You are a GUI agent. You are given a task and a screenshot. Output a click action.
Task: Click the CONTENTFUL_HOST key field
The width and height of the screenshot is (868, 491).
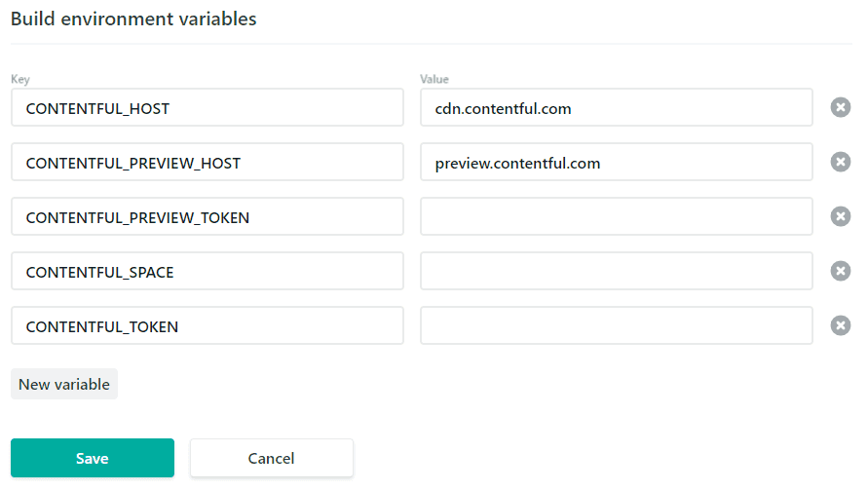[208, 108]
